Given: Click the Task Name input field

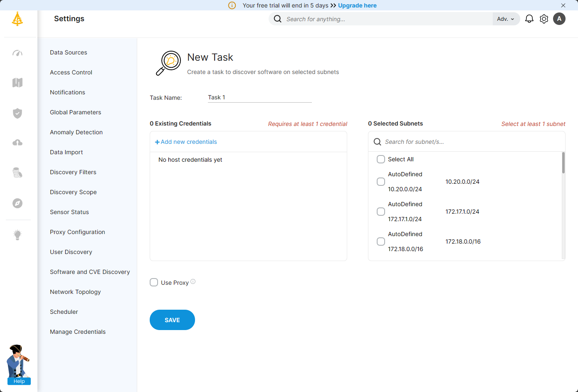Looking at the screenshot, I should tap(260, 97).
